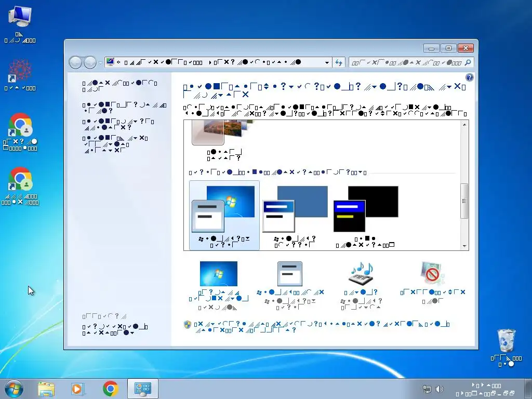This screenshot has height=399, width=532.
Task: Open Windows Explorer from the taskbar
Action: pos(46,389)
